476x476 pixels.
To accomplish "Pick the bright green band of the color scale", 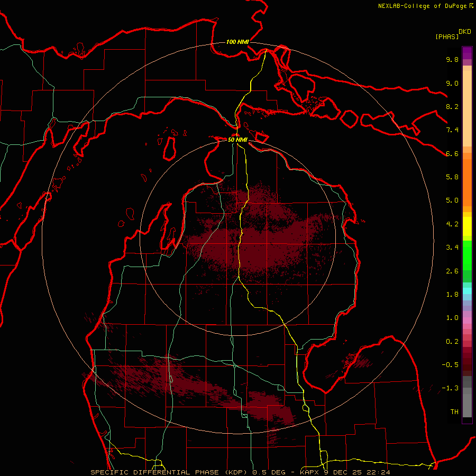I will 467,255.
